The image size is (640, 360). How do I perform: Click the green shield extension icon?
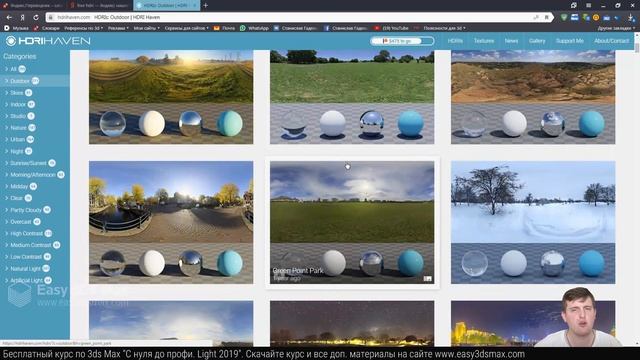(564, 18)
